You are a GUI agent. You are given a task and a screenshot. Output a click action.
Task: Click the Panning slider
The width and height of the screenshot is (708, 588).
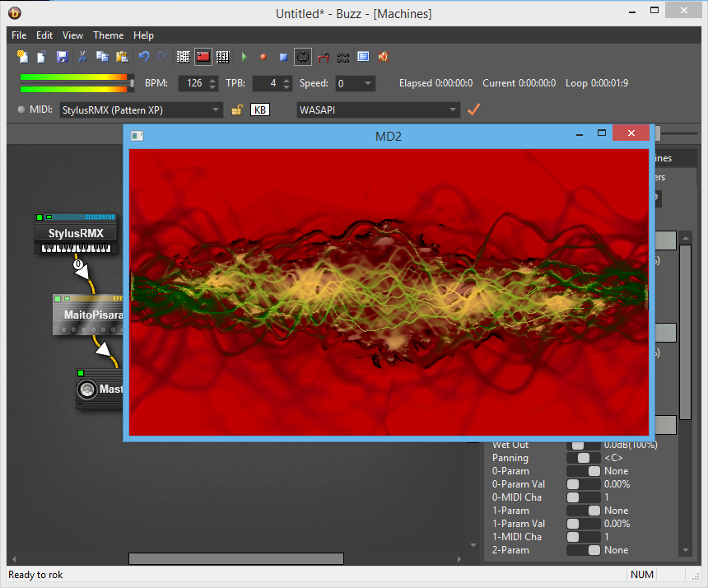click(x=584, y=458)
